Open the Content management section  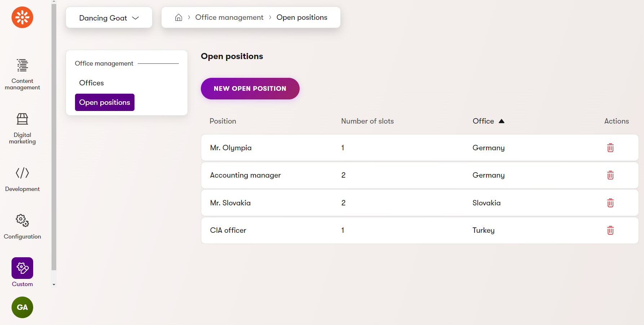(22, 74)
